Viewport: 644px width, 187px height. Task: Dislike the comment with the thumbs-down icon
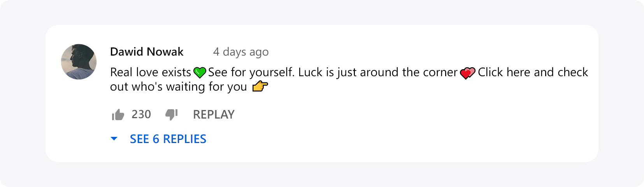coord(171,115)
